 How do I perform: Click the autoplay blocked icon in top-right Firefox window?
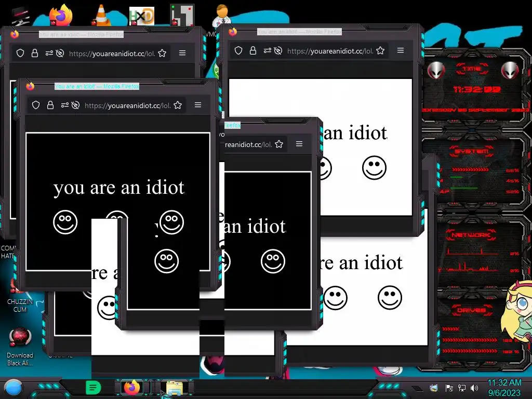click(278, 50)
